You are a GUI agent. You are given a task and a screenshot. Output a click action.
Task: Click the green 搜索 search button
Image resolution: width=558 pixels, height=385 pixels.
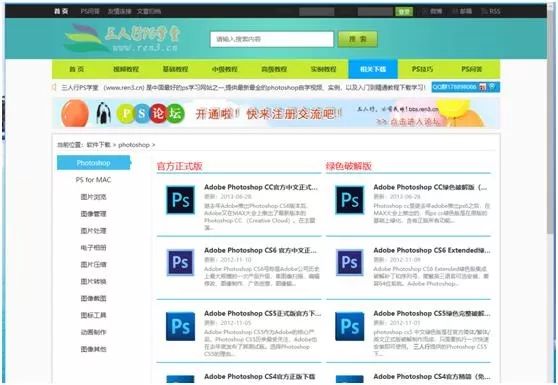pos(357,39)
